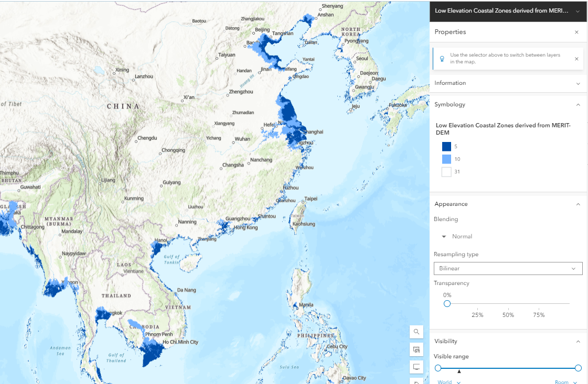Click the Beijing label on the map

coord(262,29)
